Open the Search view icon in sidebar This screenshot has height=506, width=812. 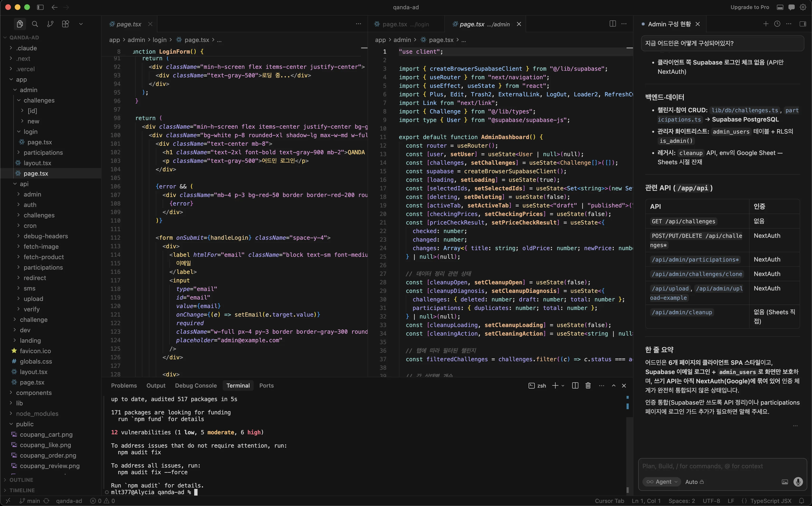click(35, 24)
